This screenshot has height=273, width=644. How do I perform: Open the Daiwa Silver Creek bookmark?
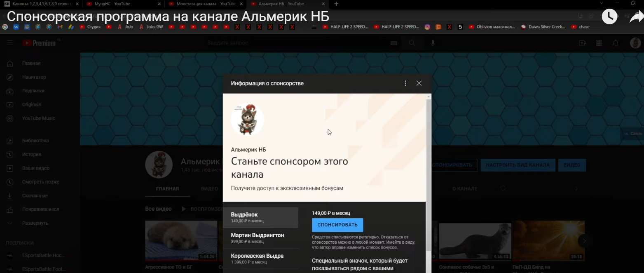(x=543, y=27)
